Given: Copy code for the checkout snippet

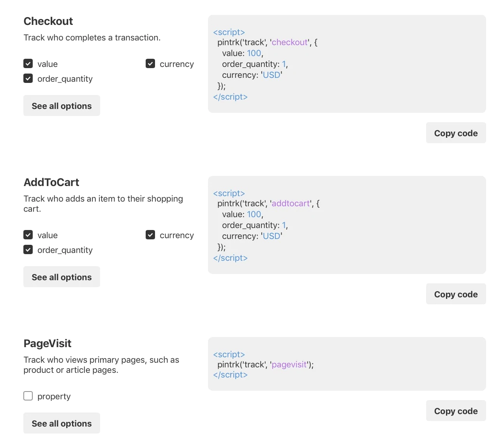Looking at the screenshot, I should pos(456,133).
